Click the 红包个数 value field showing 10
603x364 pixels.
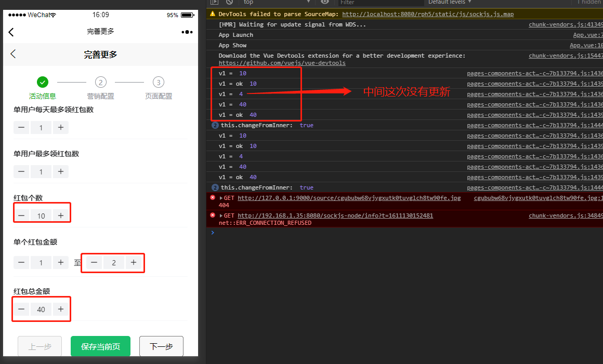pyautogui.click(x=41, y=216)
